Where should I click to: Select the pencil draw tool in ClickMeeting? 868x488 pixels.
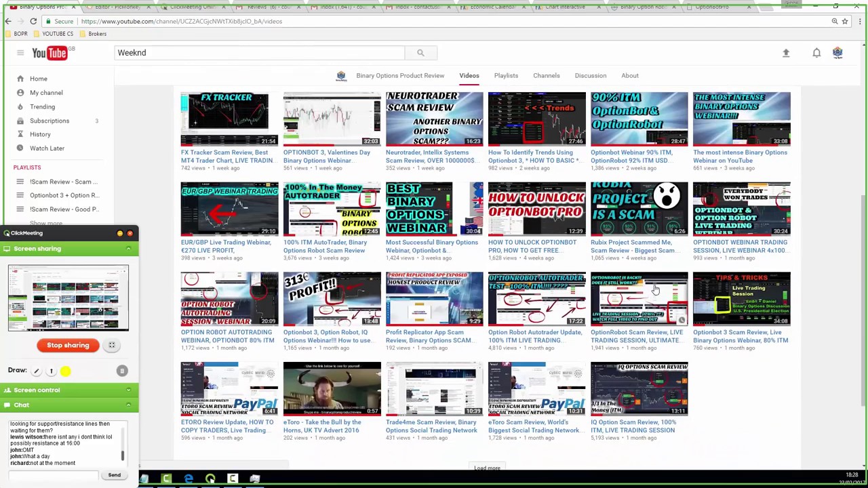point(37,371)
